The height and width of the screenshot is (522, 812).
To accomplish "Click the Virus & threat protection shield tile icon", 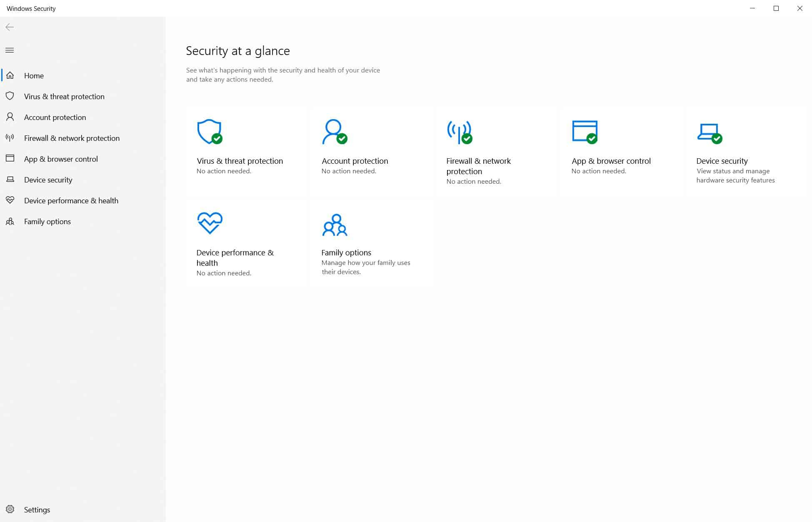I will [209, 132].
